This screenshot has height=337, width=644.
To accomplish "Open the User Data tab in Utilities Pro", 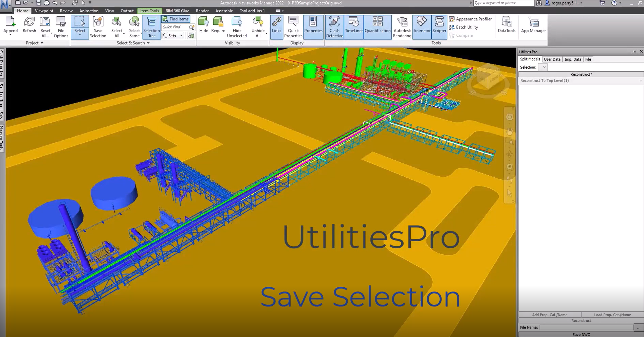I will coord(552,59).
